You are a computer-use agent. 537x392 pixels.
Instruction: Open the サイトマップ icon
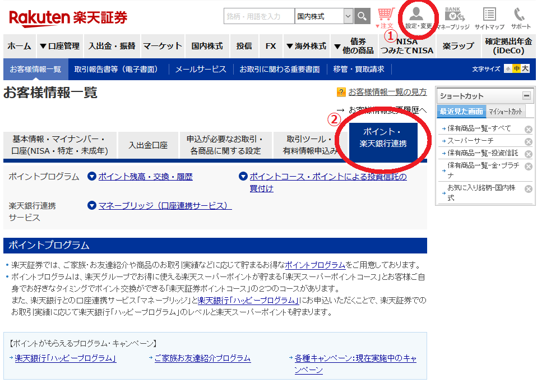(x=489, y=17)
